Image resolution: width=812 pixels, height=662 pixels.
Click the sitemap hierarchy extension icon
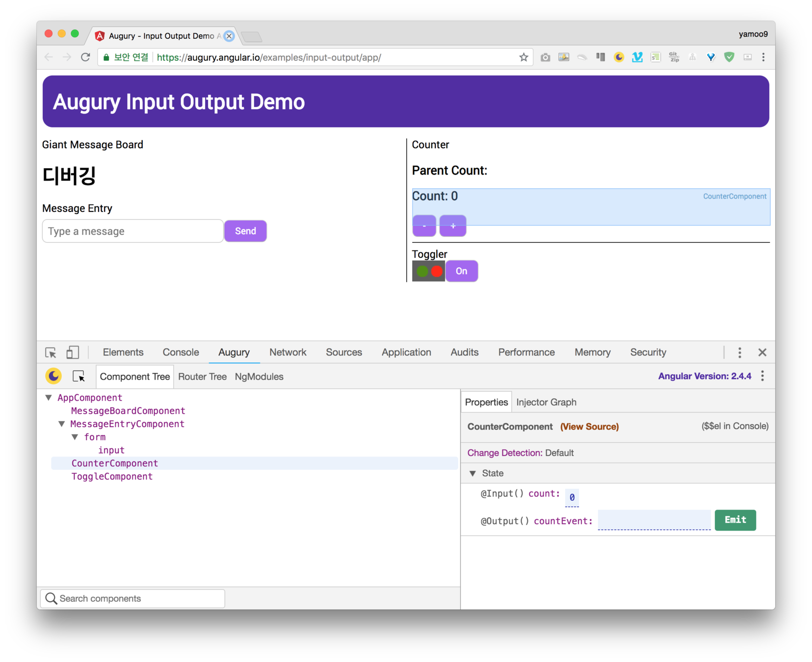pos(692,57)
